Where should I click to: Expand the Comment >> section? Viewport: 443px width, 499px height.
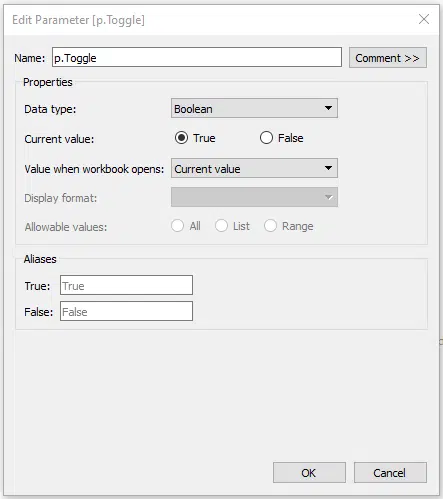click(388, 58)
